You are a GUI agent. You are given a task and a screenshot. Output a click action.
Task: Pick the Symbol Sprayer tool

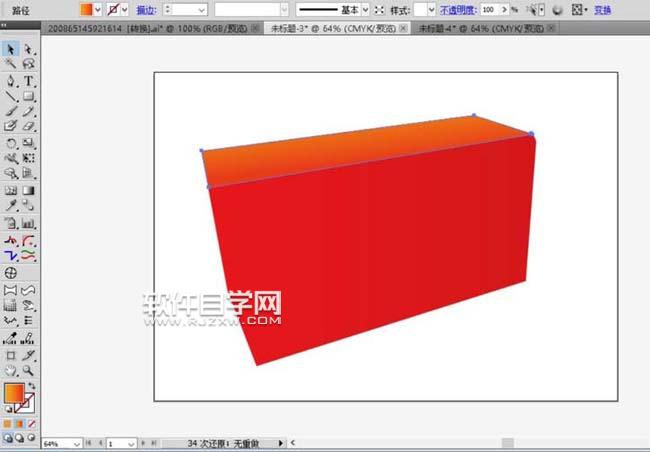point(10,173)
